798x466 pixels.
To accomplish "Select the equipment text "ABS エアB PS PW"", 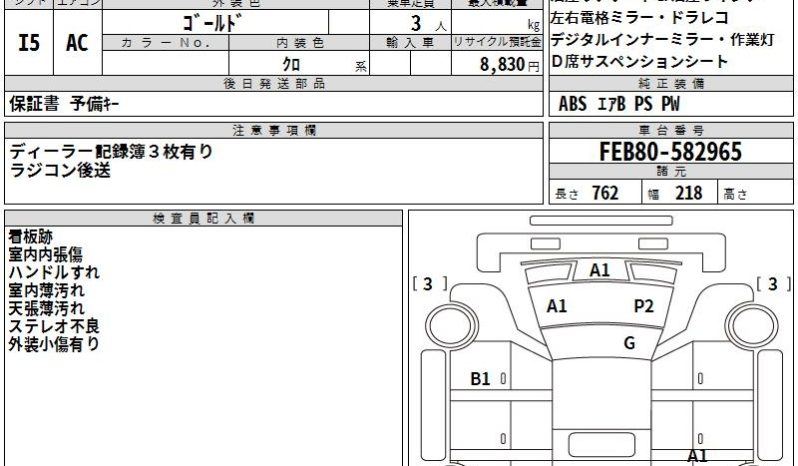I will click(x=619, y=104).
